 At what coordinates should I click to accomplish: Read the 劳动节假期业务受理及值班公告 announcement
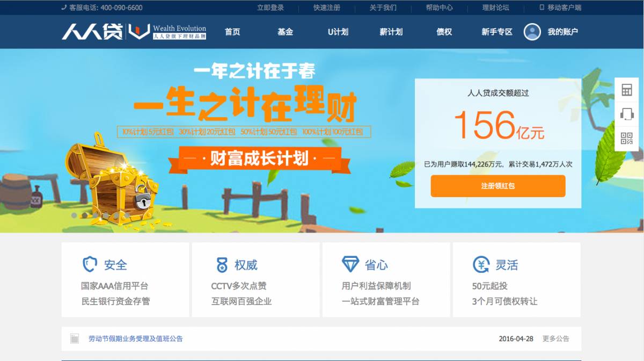(135, 338)
